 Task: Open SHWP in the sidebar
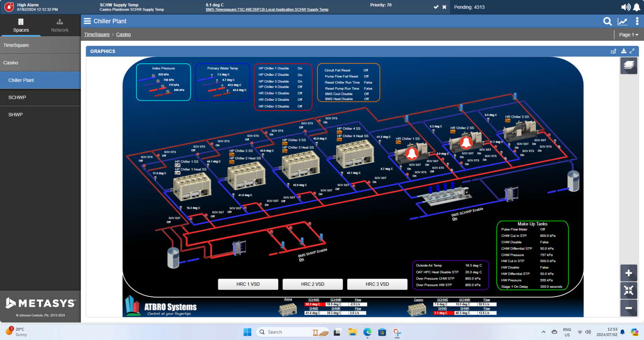(x=40, y=114)
